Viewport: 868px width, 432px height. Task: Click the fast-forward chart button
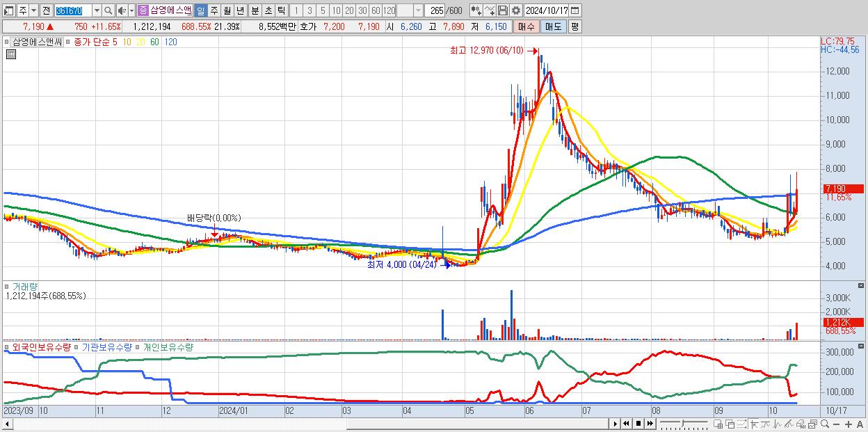pos(650,424)
